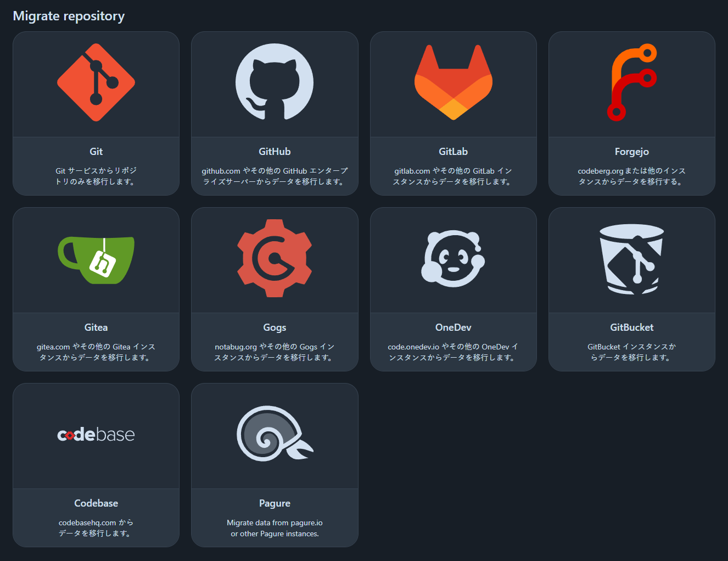Image resolution: width=728 pixels, height=561 pixels.
Task: Select the GitLab fox logo
Action: [453, 82]
